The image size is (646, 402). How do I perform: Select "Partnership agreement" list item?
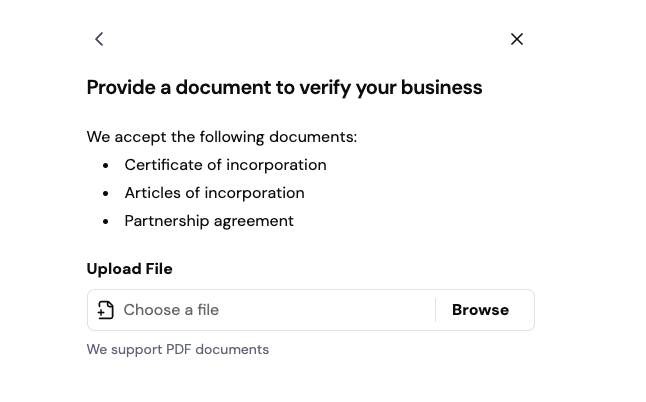pos(209,221)
